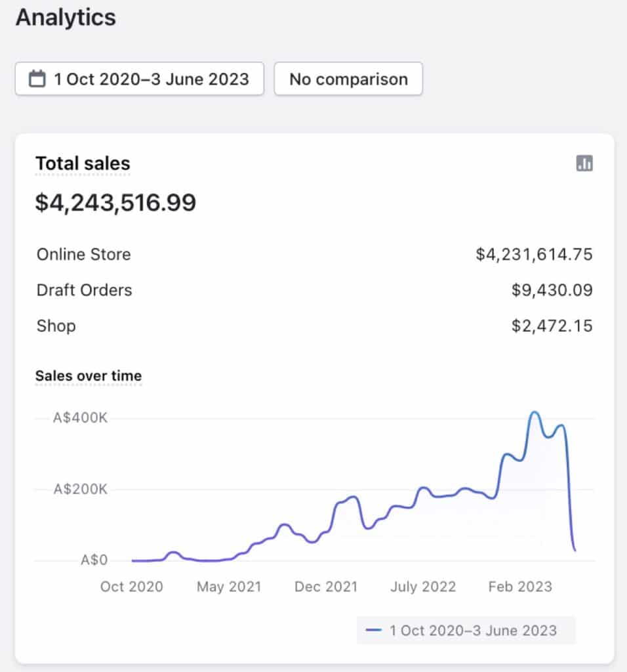Click the Total sales heading link
Viewport: 627px width, 672px height.
coord(83,163)
